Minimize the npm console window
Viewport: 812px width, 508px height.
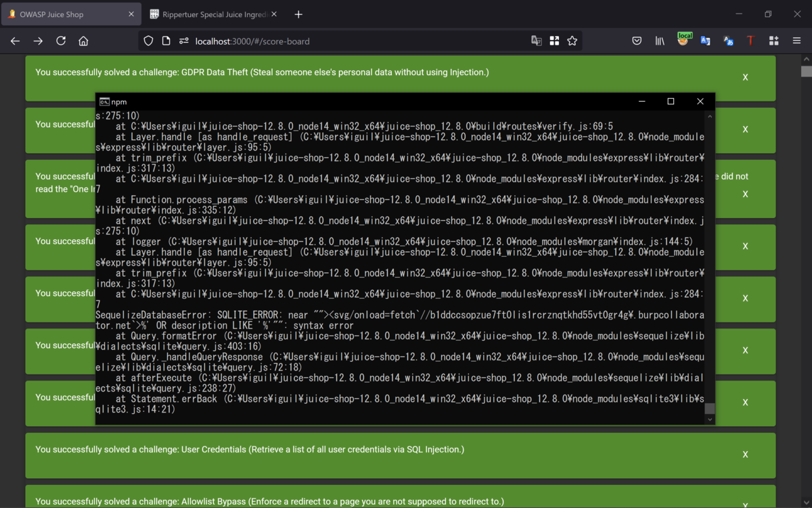(641, 102)
